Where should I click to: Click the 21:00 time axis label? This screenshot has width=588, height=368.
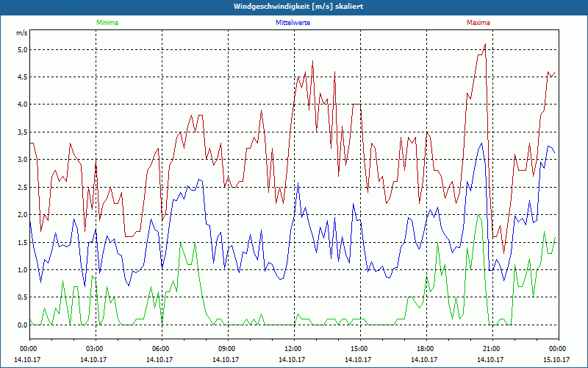pos(492,349)
